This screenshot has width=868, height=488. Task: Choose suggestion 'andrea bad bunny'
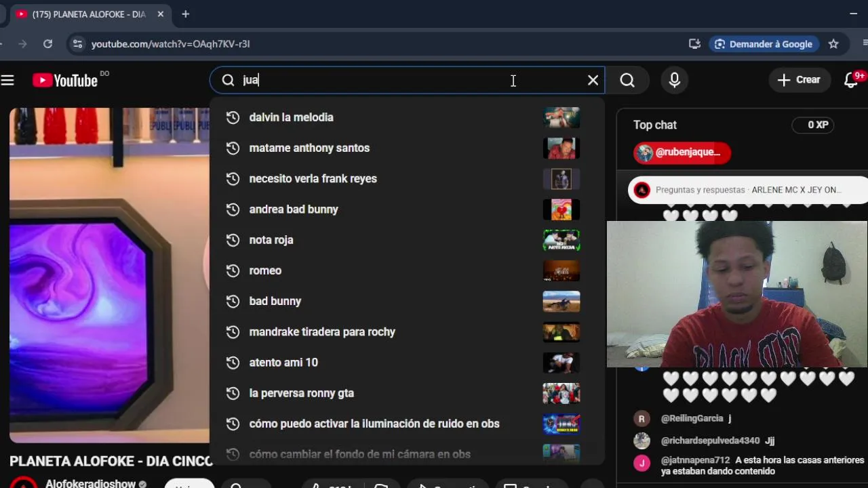pos(407,209)
